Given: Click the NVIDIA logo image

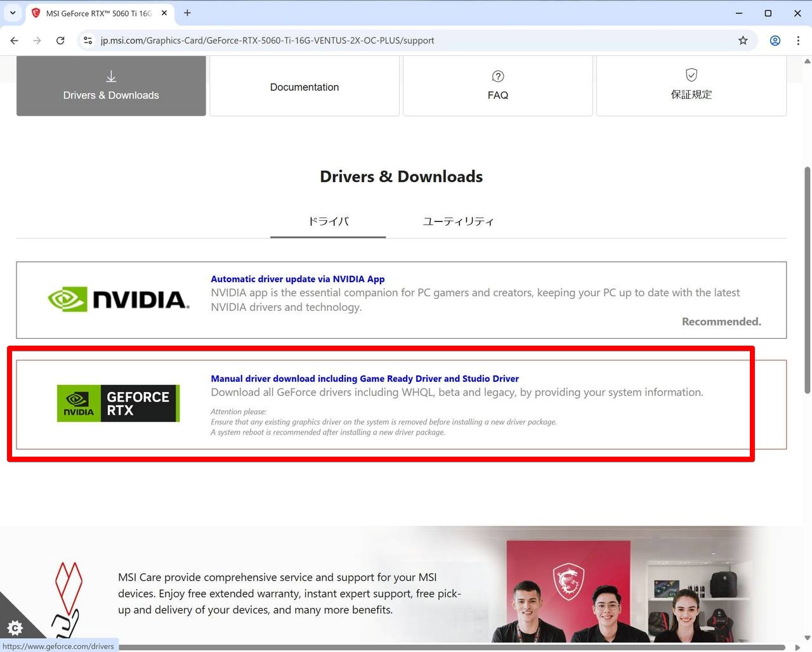Looking at the screenshot, I should [x=119, y=299].
